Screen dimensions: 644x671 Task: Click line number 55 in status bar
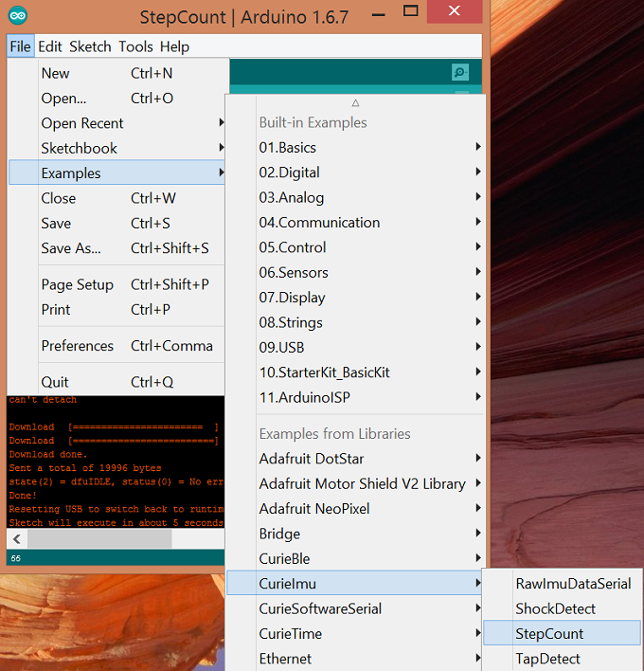pyautogui.click(x=16, y=558)
